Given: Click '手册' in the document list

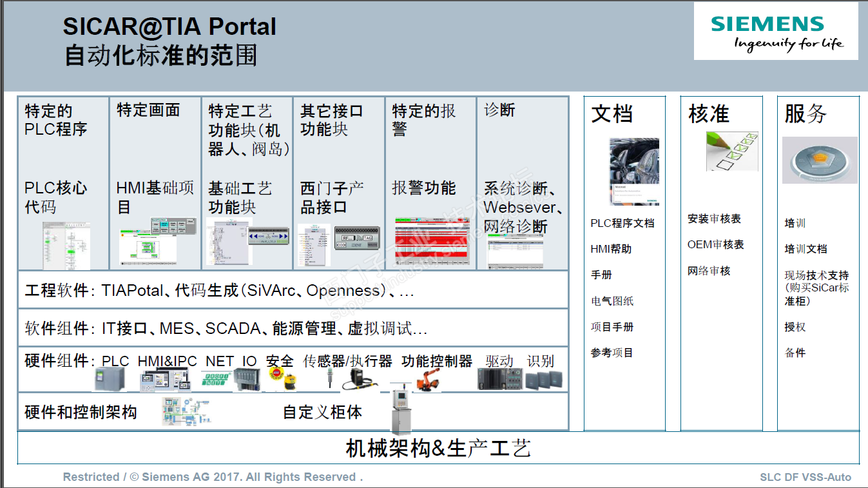Looking at the screenshot, I should pyautogui.click(x=601, y=275).
